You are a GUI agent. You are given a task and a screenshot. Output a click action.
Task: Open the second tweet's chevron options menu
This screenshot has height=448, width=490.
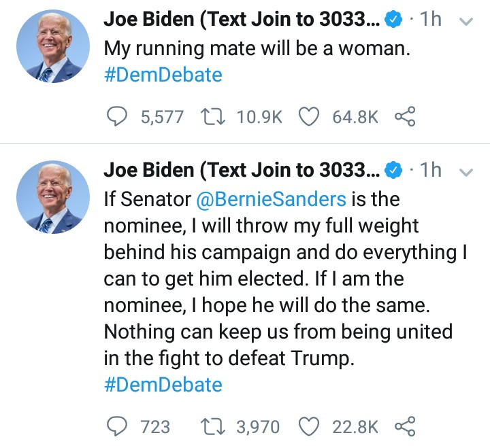466,172
